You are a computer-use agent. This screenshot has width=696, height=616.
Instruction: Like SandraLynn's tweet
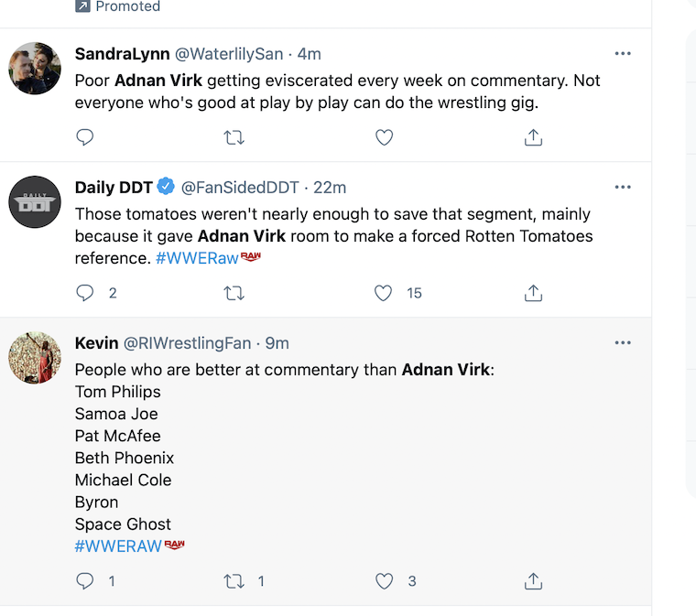385,137
